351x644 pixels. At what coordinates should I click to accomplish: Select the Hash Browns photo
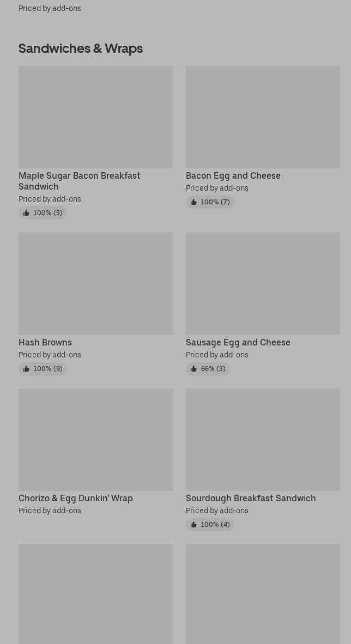click(x=95, y=284)
